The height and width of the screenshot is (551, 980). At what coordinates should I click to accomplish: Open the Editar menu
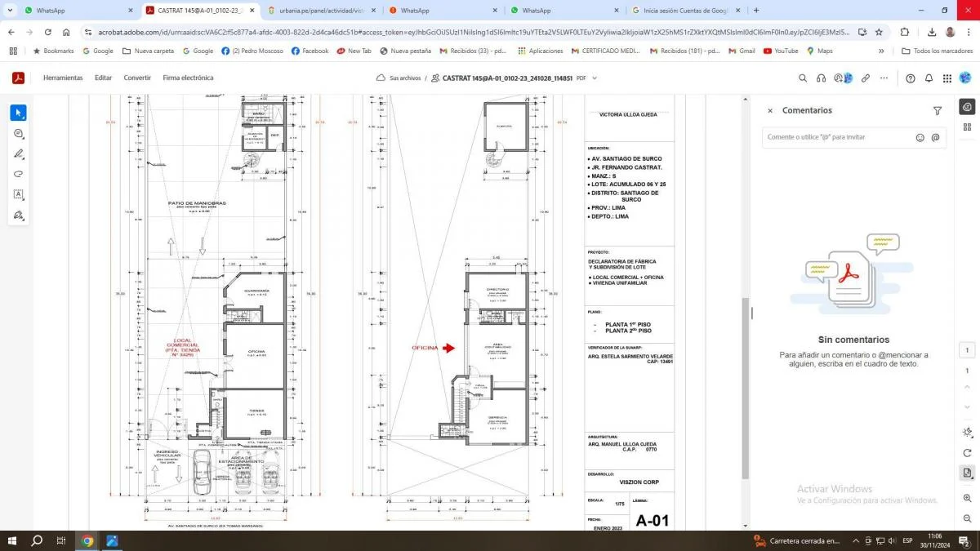103,78
